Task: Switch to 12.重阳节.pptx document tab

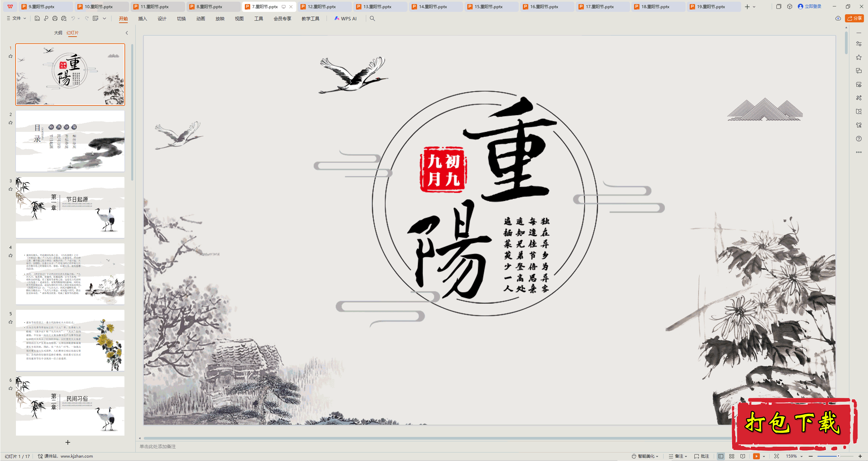Action: (325, 7)
